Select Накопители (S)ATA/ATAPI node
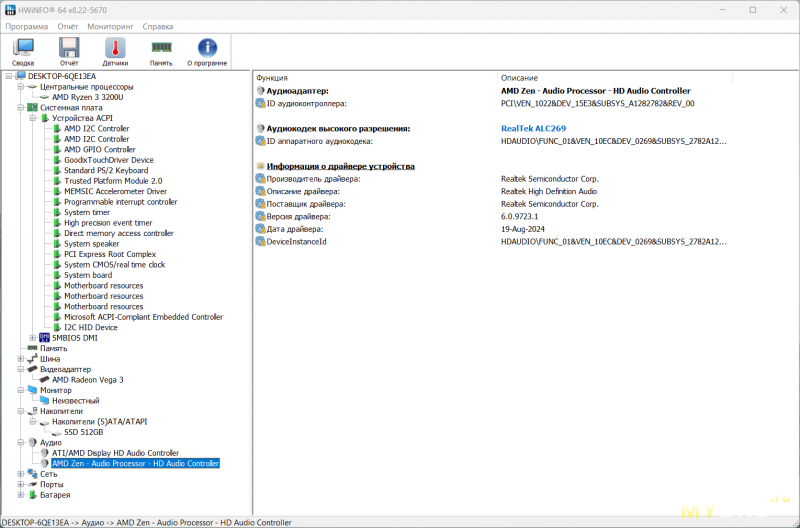800x528 pixels. 99,421
